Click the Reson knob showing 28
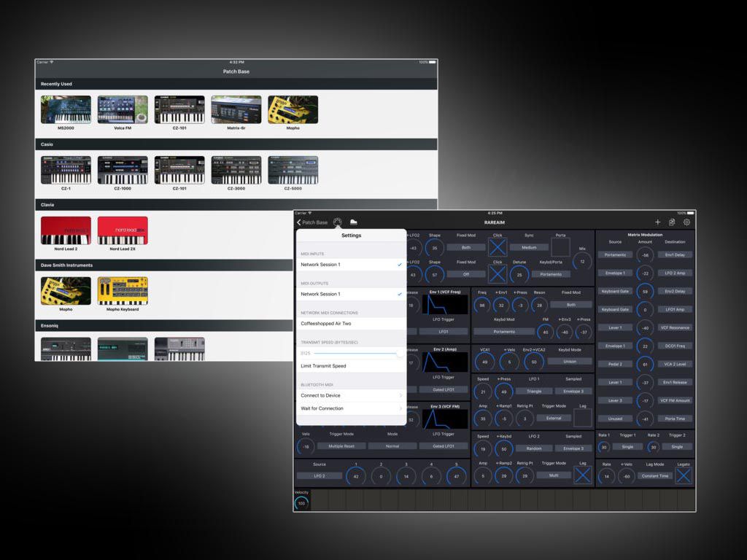The width and height of the screenshot is (747, 560). pos(539,306)
